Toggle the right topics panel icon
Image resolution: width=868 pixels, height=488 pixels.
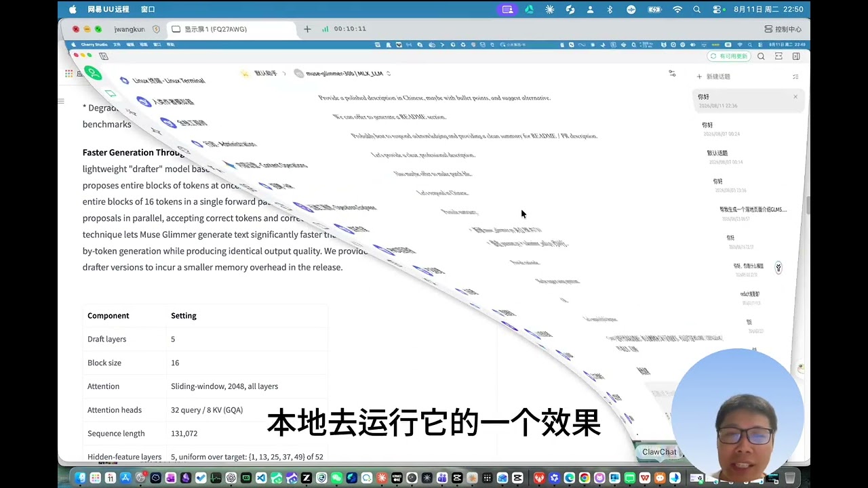coord(796,56)
